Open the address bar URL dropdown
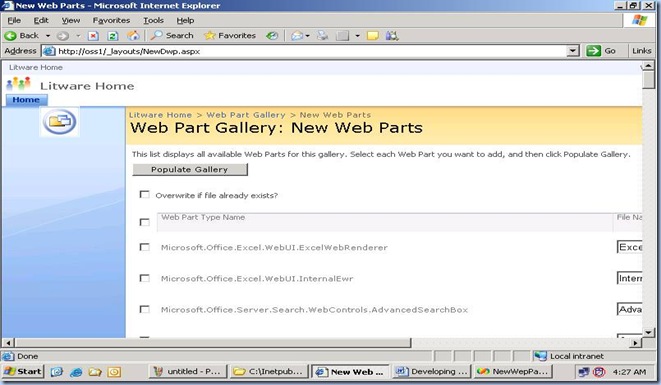Image resolution: width=661 pixels, height=385 pixels. pos(572,51)
